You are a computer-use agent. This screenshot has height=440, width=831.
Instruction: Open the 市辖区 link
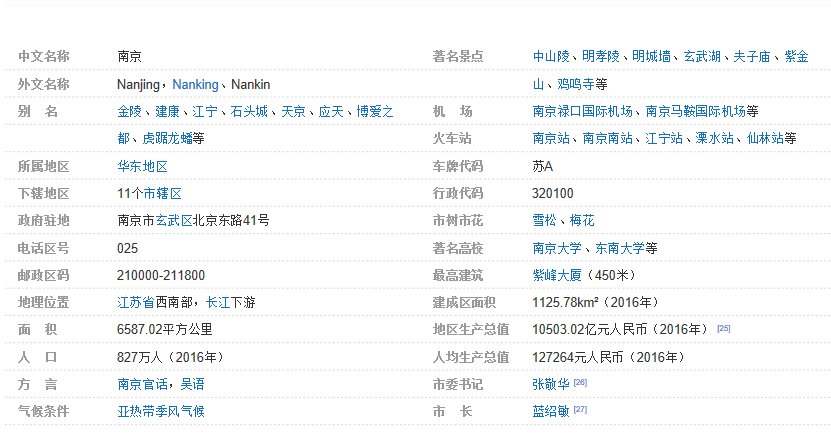tap(162, 193)
